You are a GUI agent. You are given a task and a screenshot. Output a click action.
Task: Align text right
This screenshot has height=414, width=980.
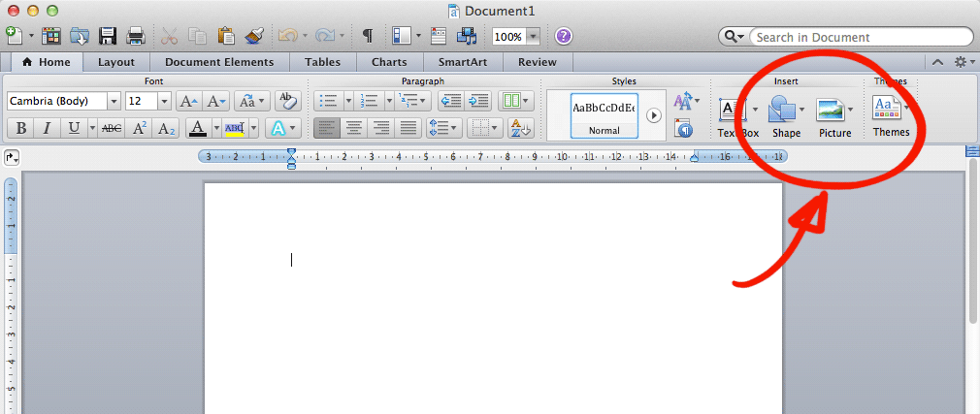[381, 128]
